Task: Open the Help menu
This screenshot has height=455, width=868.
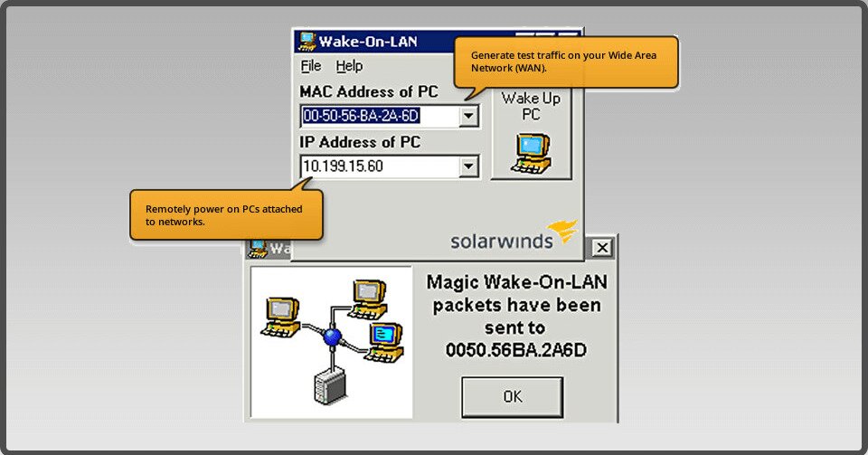Action: pyautogui.click(x=349, y=66)
